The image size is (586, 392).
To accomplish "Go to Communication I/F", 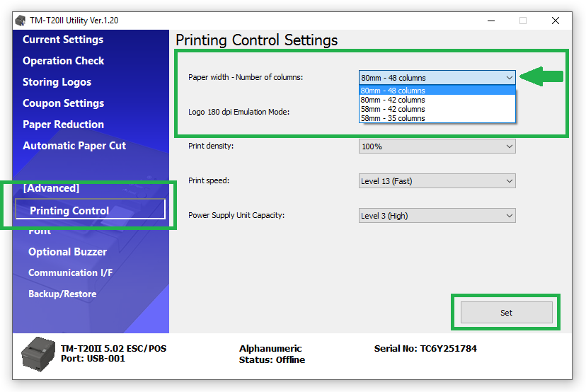I will (x=71, y=273).
